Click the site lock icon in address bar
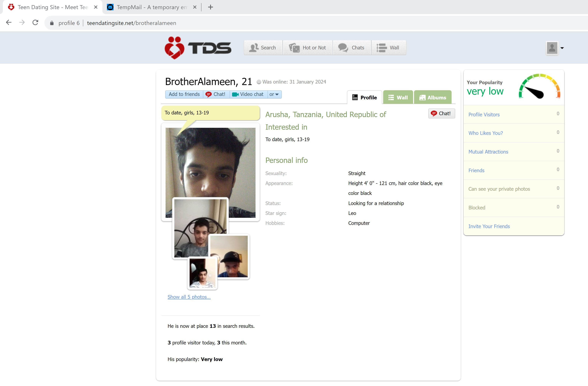 tap(52, 23)
